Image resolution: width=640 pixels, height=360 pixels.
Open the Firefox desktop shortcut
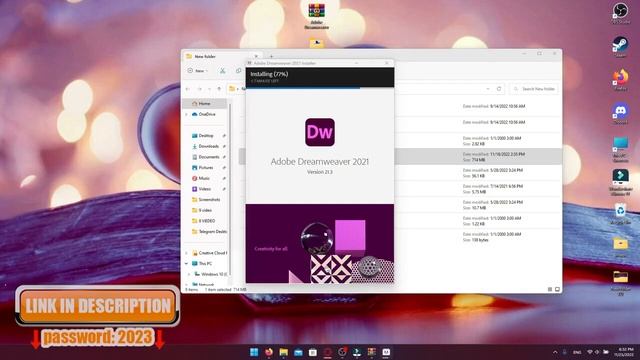(620, 79)
